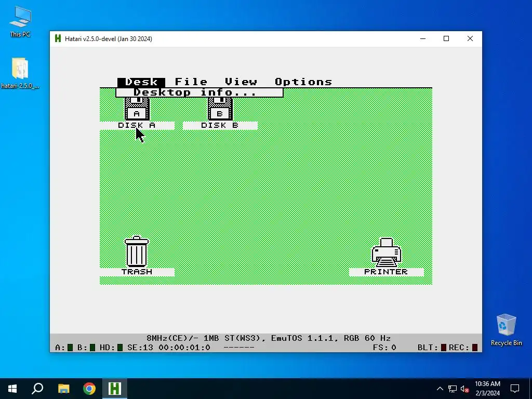Viewport: 532px width, 399px height.
Task: Click the Recycle Bin desktop icon
Action: click(x=506, y=330)
